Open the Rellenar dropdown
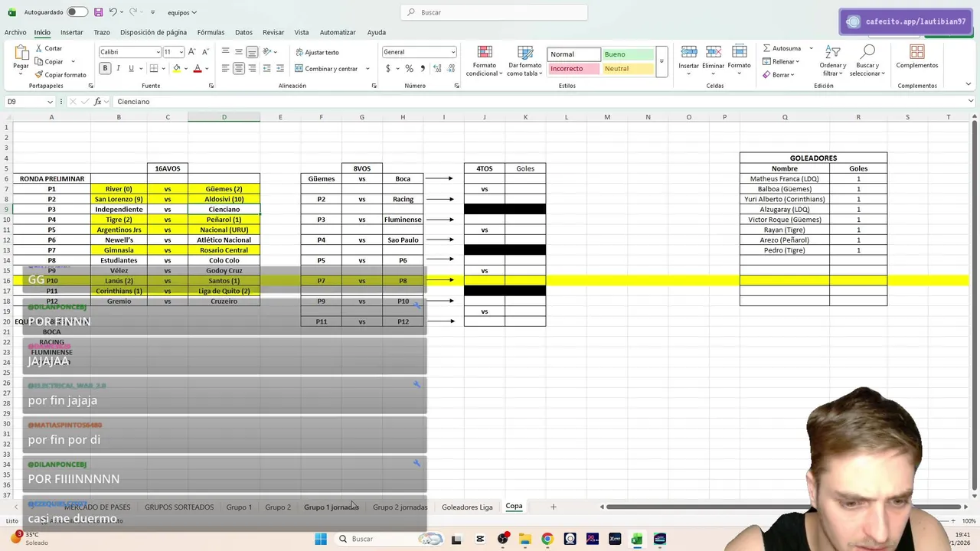The width and height of the screenshot is (980, 551). (x=780, y=61)
